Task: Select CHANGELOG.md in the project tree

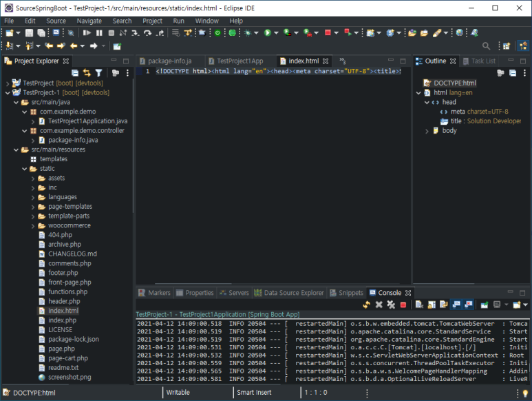Action: pyautogui.click(x=72, y=254)
